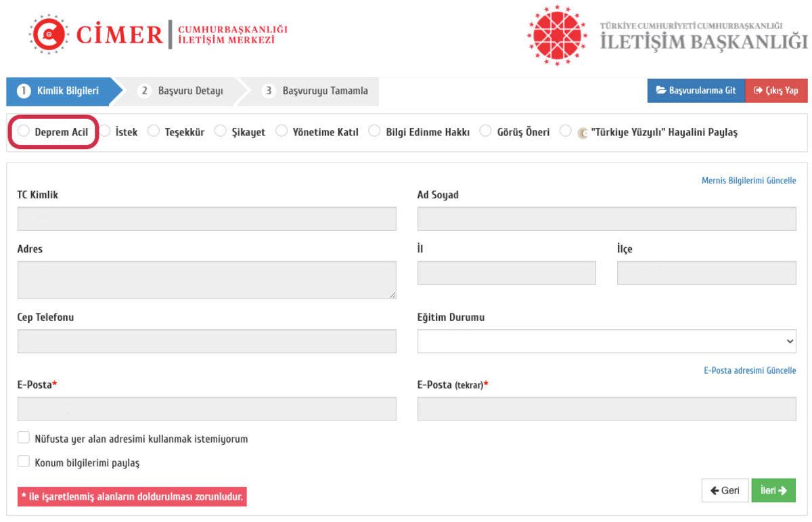This screenshot has width=812, height=522.
Task: Open Başvurularıma Git folder button
Action: 696,91
